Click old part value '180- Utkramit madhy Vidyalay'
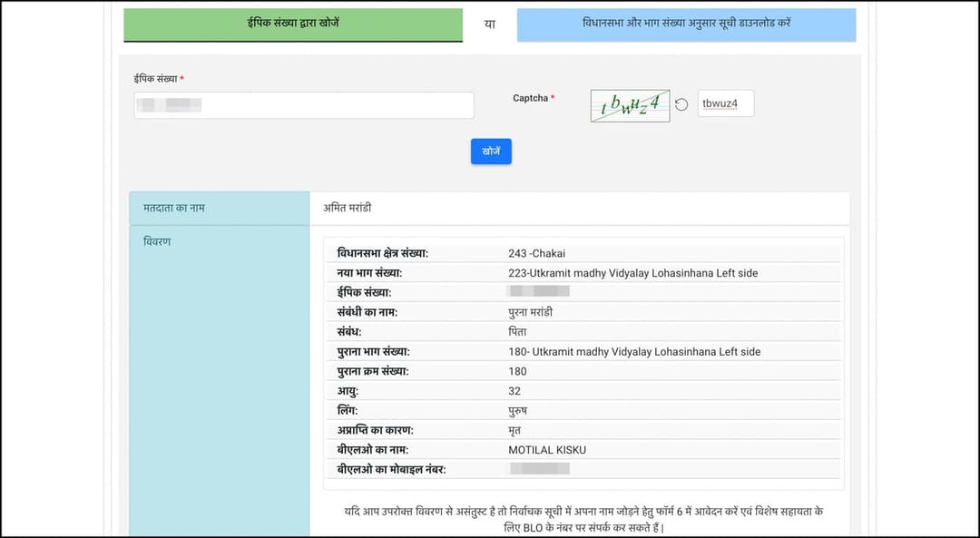Viewport: 980px width, 538px height. (x=634, y=351)
